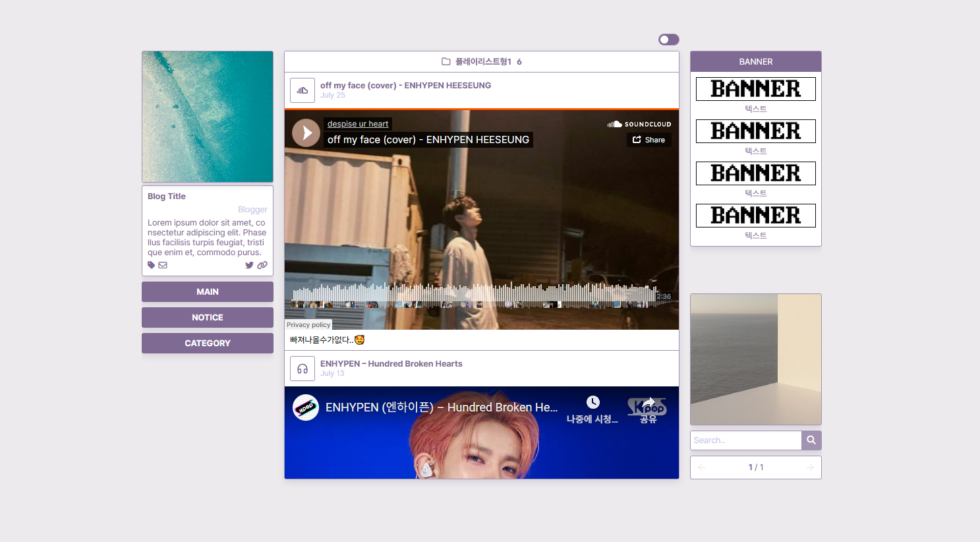Click the chain link icon in profile card
Viewport: 980px width, 542px height.
click(262, 265)
